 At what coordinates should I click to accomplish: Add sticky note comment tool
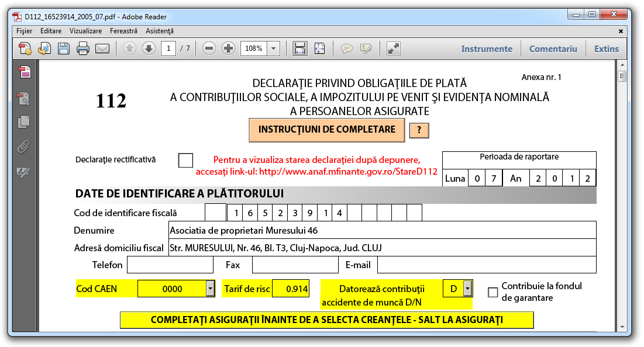tap(347, 49)
